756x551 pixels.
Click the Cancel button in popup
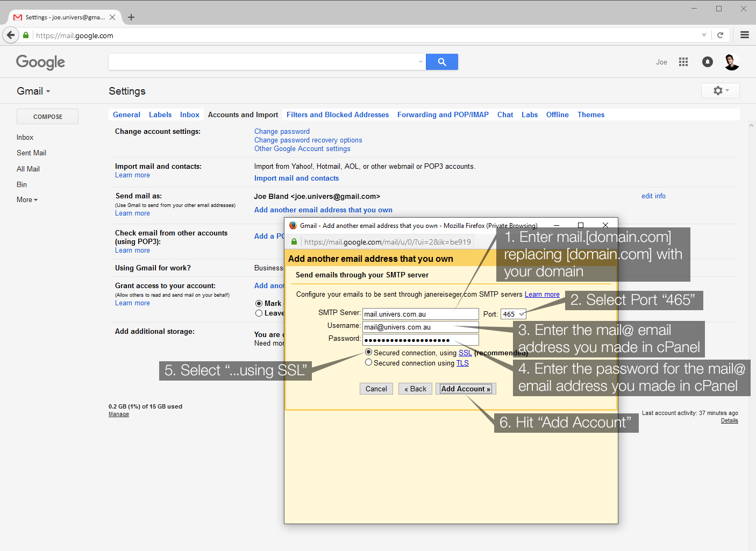376,389
